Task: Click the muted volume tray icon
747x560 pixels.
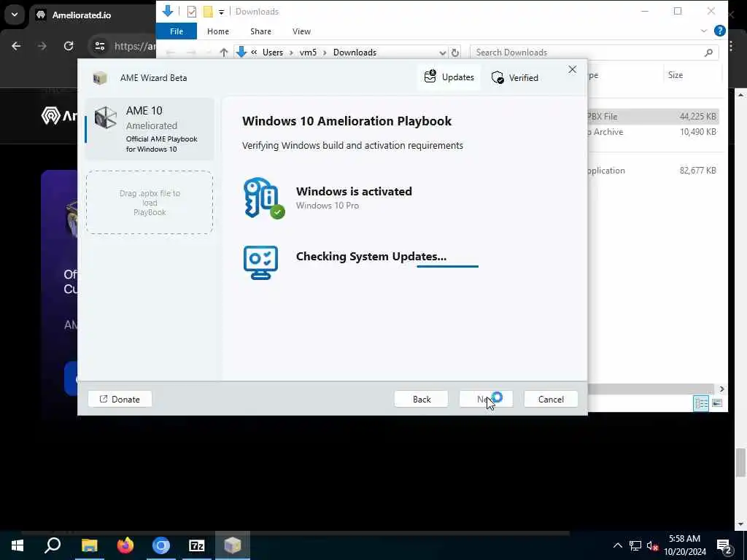Action: pyautogui.click(x=652, y=545)
